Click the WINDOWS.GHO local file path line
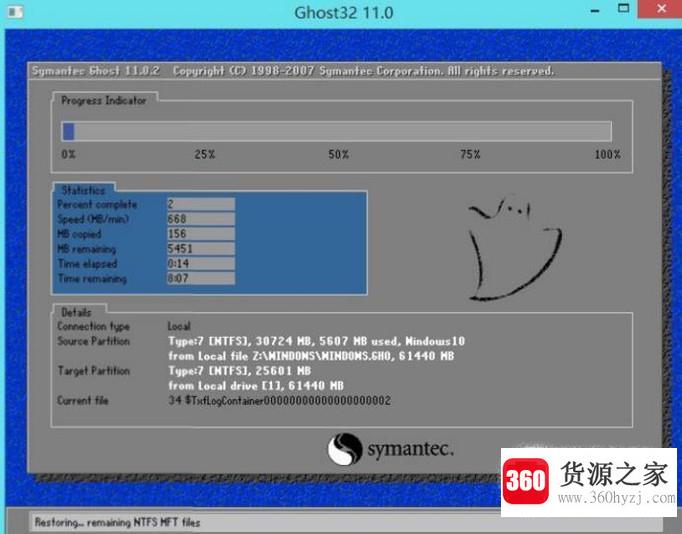The image size is (682, 534). [311, 356]
